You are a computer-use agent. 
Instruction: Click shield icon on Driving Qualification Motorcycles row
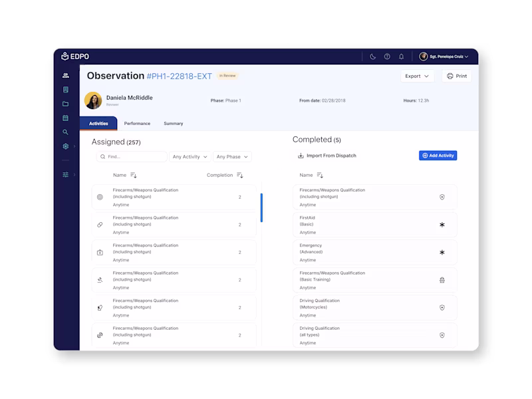point(442,308)
